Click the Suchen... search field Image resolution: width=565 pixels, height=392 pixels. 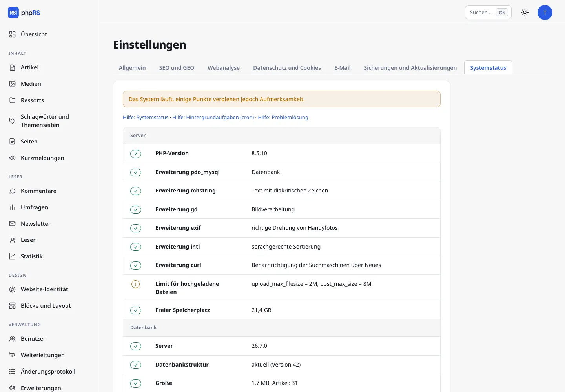488,13
